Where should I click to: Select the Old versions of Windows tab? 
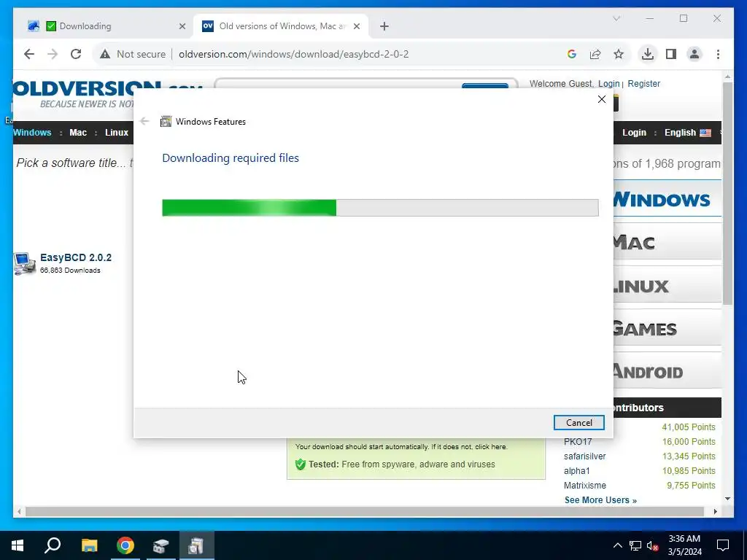coord(281,26)
